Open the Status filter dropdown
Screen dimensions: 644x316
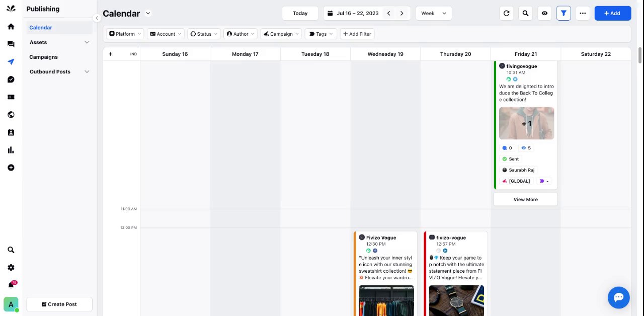(204, 34)
